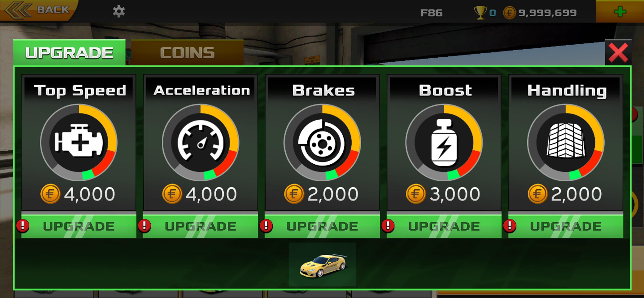
Task: Tap the green plus add-coins icon
Action: (620, 12)
